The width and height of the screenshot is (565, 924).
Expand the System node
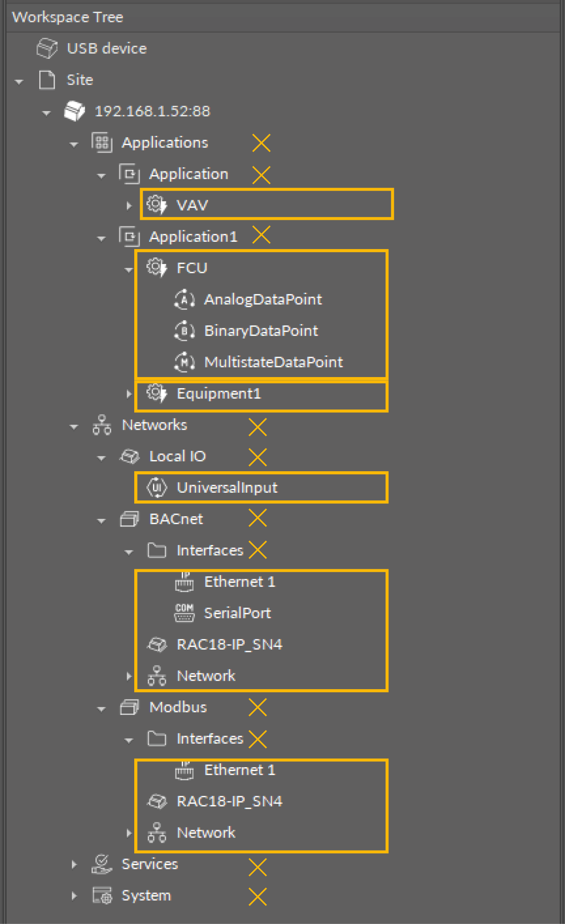tap(74, 896)
